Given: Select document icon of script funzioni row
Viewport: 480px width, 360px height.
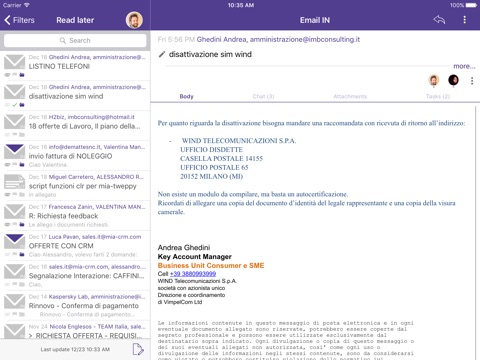Looking at the screenshot, I should pos(14,182).
